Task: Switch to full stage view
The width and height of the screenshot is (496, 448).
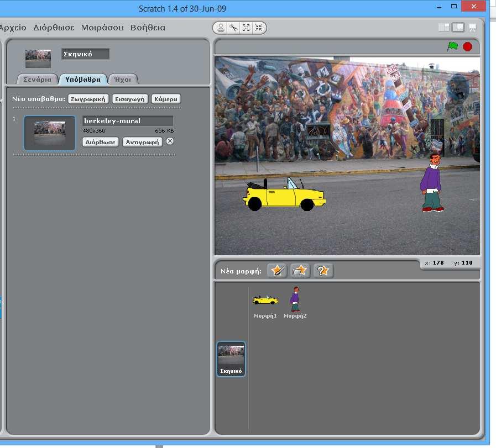Action: pyautogui.click(x=458, y=28)
